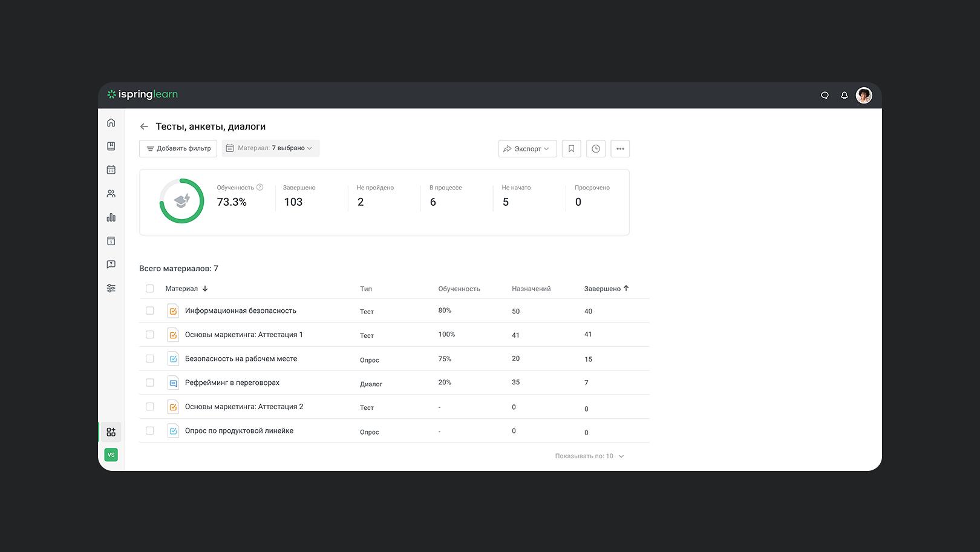Image resolution: width=980 pixels, height=552 pixels.
Task: Open the Home icon in sidebar
Action: [111, 123]
